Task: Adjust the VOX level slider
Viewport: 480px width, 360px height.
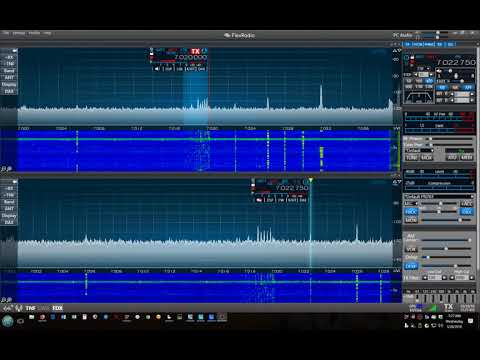Action: (x=446, y=249)
